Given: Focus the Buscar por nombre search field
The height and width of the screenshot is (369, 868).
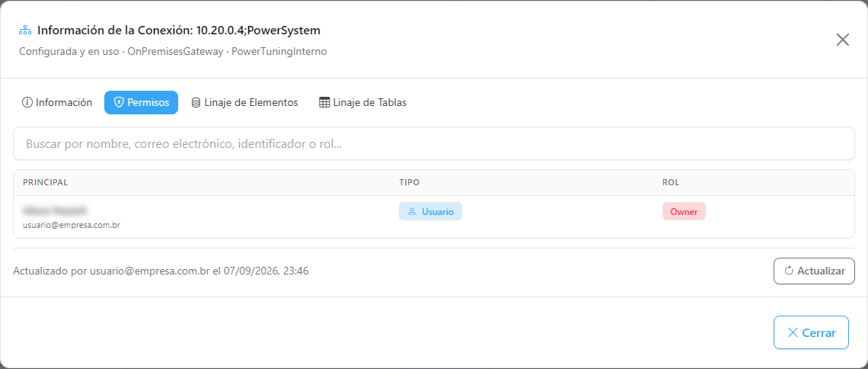Looking at the screenshot, I should (x=434, y=143).
